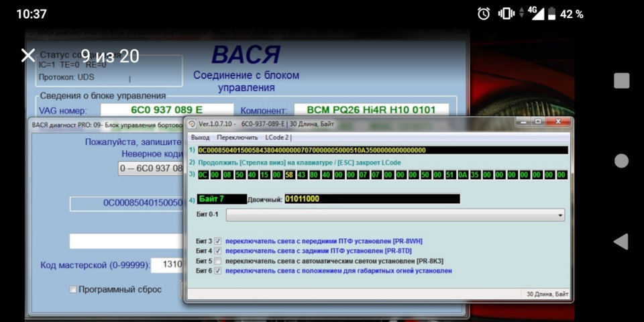Click the full coding string field on line 1
Image resolution: width=644 pixels, height=322 pixels.
point(383,150)
